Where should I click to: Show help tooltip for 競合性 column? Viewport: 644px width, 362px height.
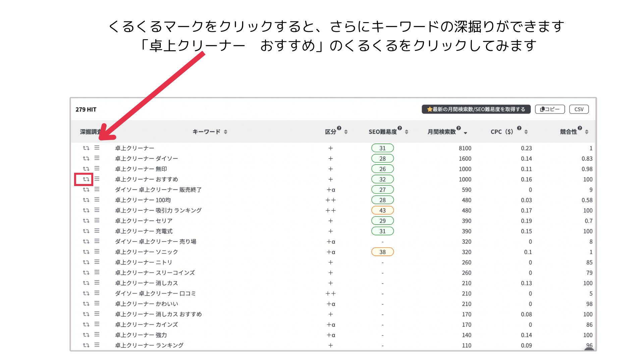[x=580, y=128]
